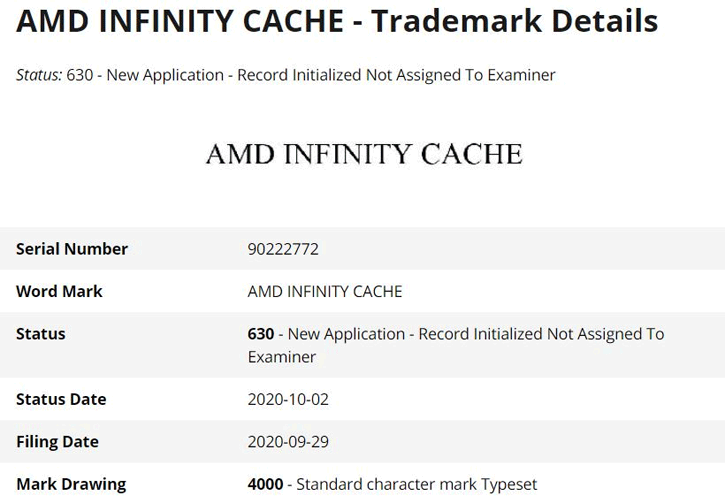This screenshot has height=503, width=725.
Task: Click the word Examiner in status row
Action: (x=282, y=357)
